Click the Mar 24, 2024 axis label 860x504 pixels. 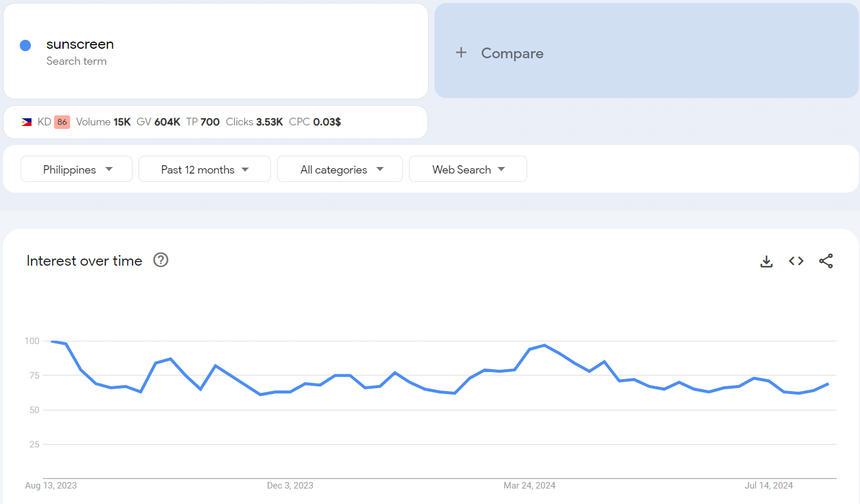pyautogui.click(x=529, y=486)
